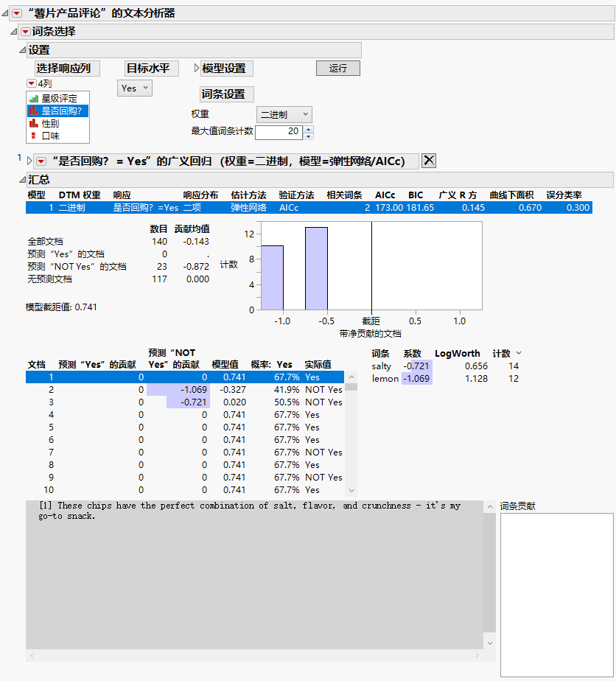Screen dimensions: 616x681
Task: Collapse the 文本分析器 outline triangle
Action: 4,13
